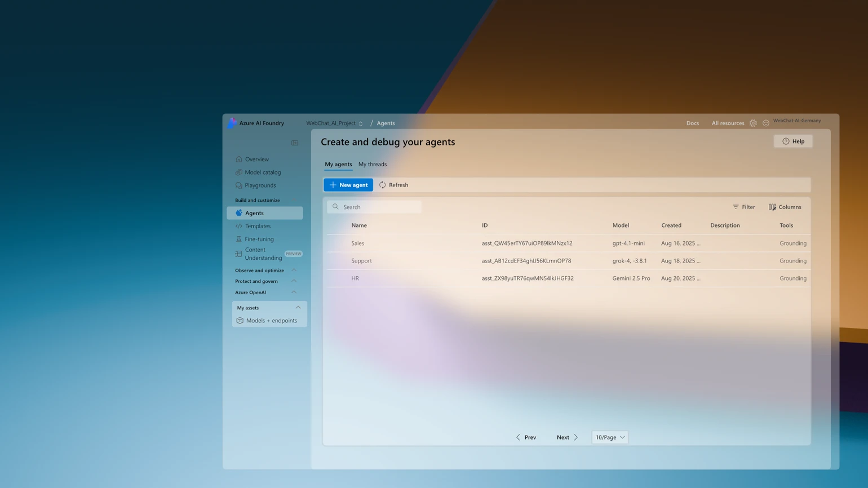This screenshot has height=488, width=868.
Task: Switch to the My threads tab
Action: [372, 164]
